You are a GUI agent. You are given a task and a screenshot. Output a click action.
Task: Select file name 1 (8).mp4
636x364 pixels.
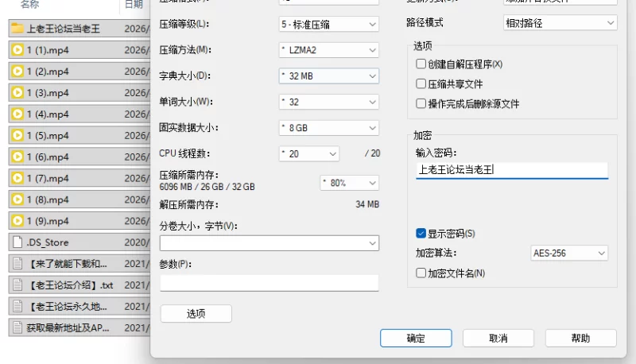pyautogui.click(x=48, y=199)
